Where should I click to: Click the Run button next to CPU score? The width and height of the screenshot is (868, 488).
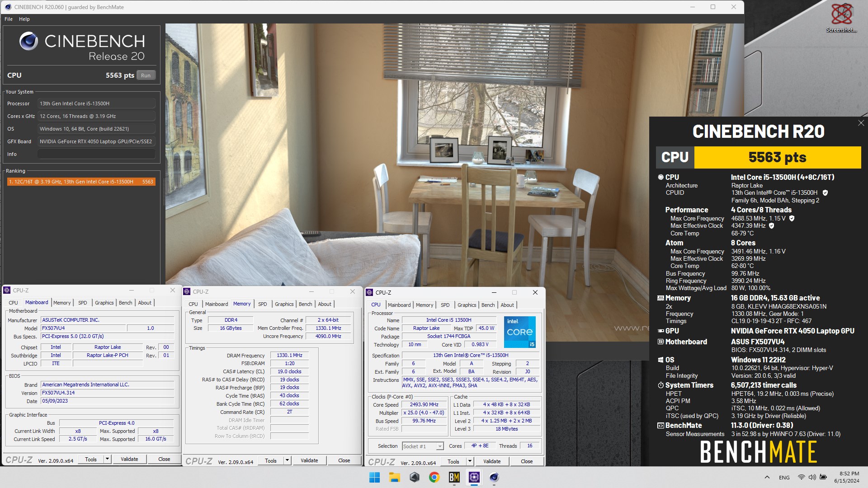click(146, 75)
